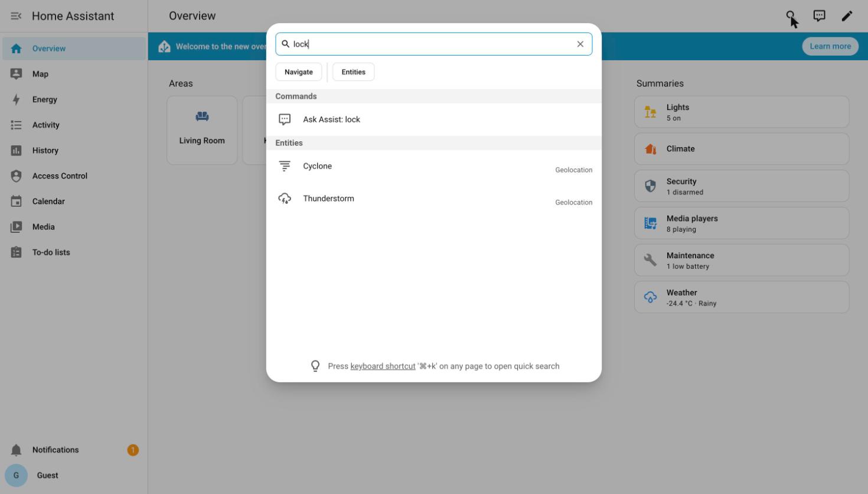This screenshot has height=494, width=868.
Task: Open Map from sidebar
Action: pos(74,74)
